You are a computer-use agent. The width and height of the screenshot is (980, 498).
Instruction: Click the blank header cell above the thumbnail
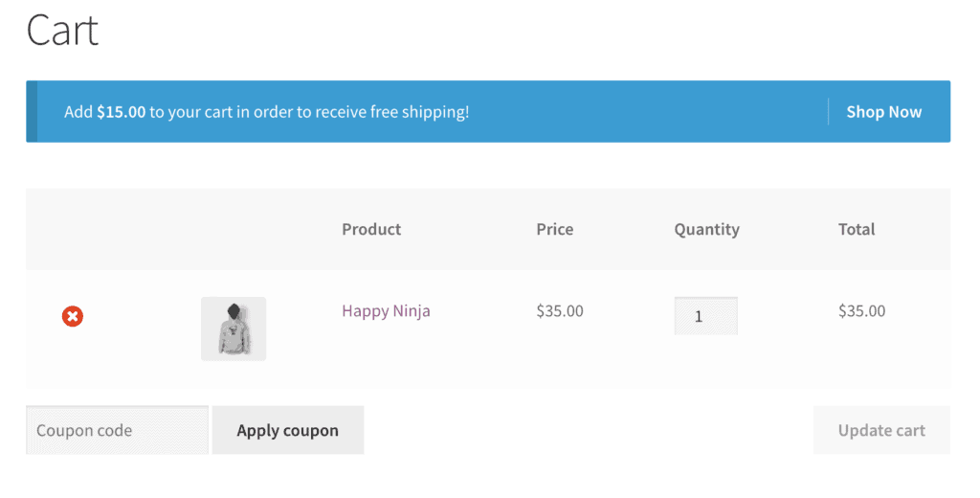[234, 229]
